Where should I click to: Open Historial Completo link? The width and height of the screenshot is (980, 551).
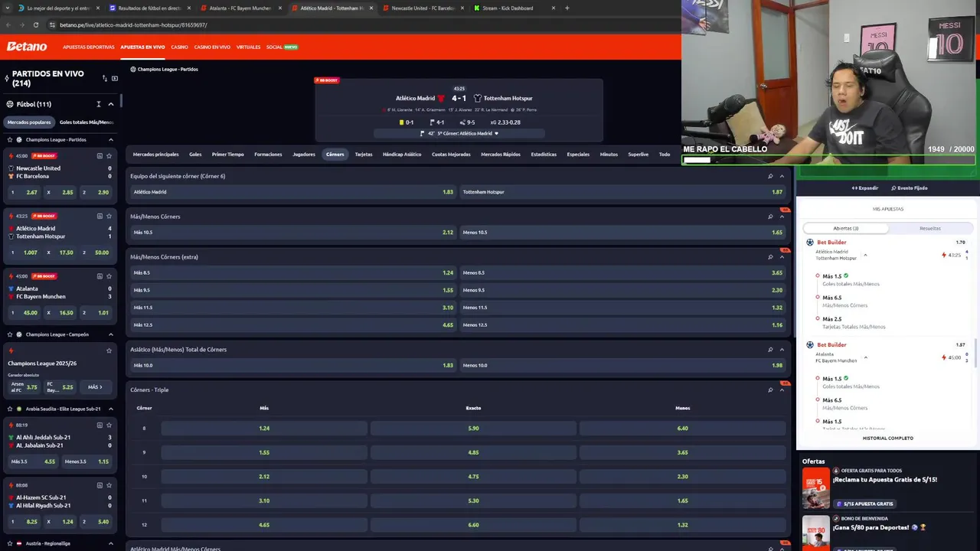(x=888, y=439)
